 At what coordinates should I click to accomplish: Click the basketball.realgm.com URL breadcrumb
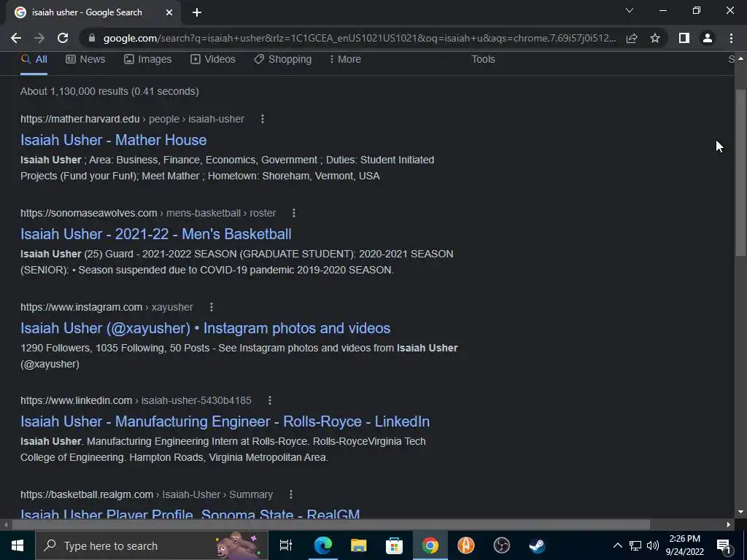(146, 495)
